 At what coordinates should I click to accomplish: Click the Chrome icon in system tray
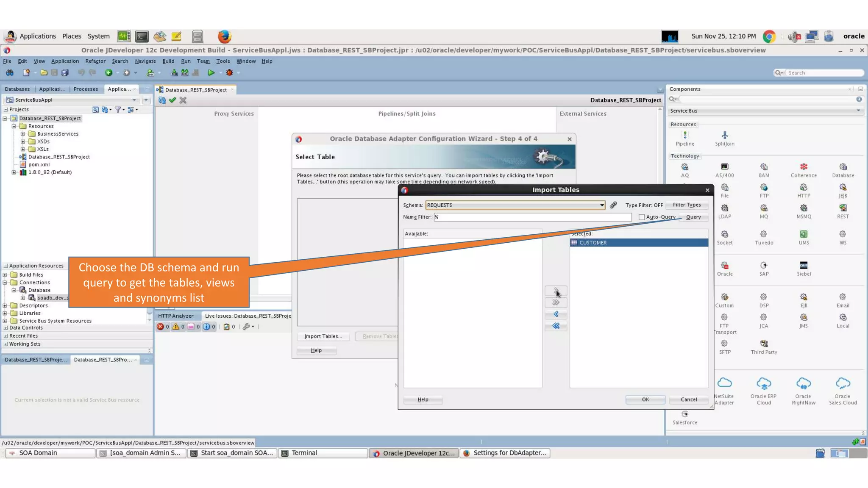click(x=769, y=36)
